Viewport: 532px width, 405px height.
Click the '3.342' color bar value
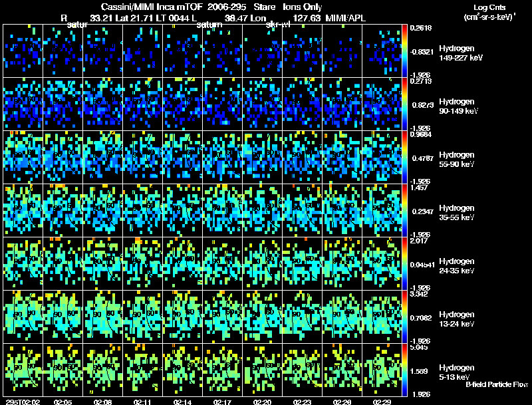pos(419,294)
